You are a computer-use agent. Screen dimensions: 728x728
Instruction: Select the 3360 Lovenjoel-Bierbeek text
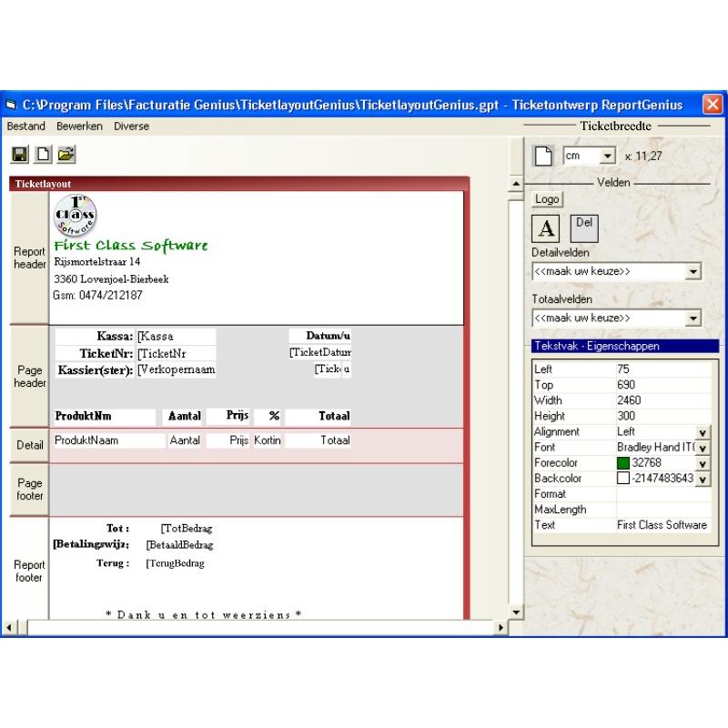(111, 279)
